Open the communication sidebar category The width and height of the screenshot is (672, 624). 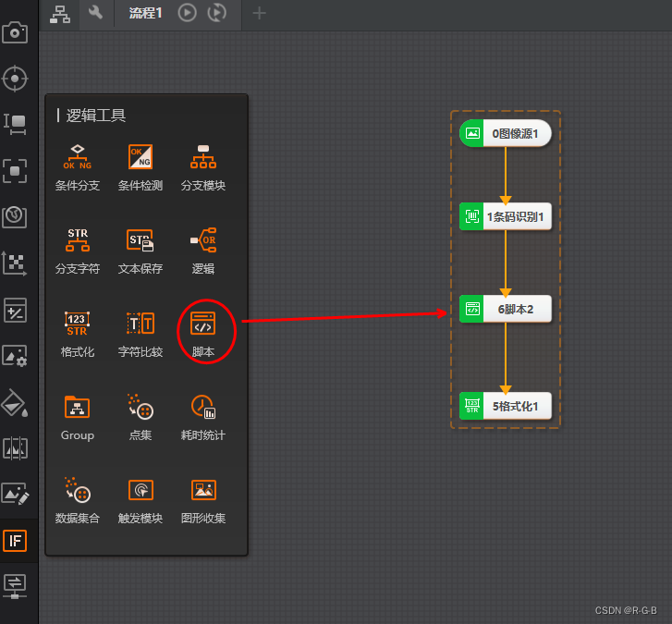pos(15,587)
